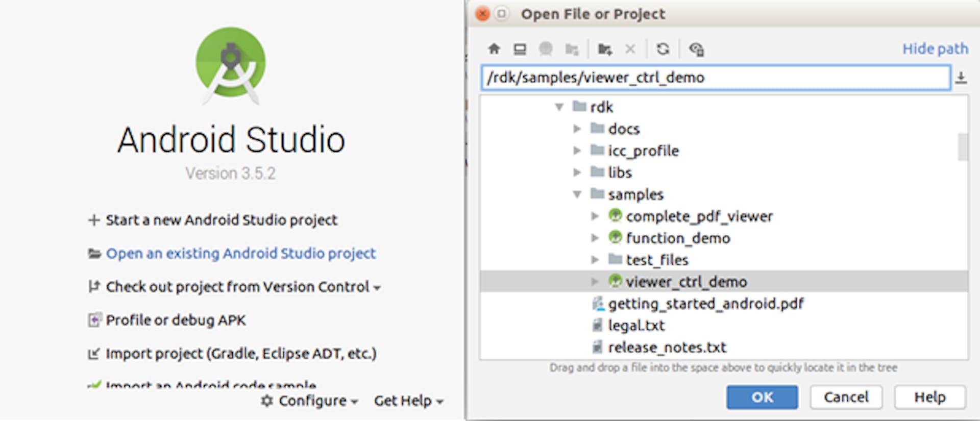The width and height of the screenshot is (980, 421).
Task: Click the Android Studio logo
Action: tap(231, 65)
